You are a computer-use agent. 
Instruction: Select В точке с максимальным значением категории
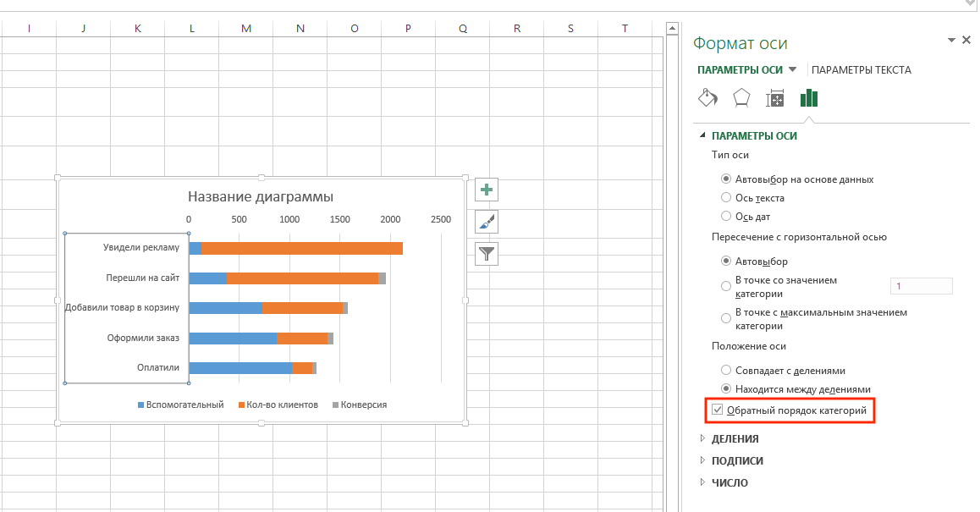point(725,318)
